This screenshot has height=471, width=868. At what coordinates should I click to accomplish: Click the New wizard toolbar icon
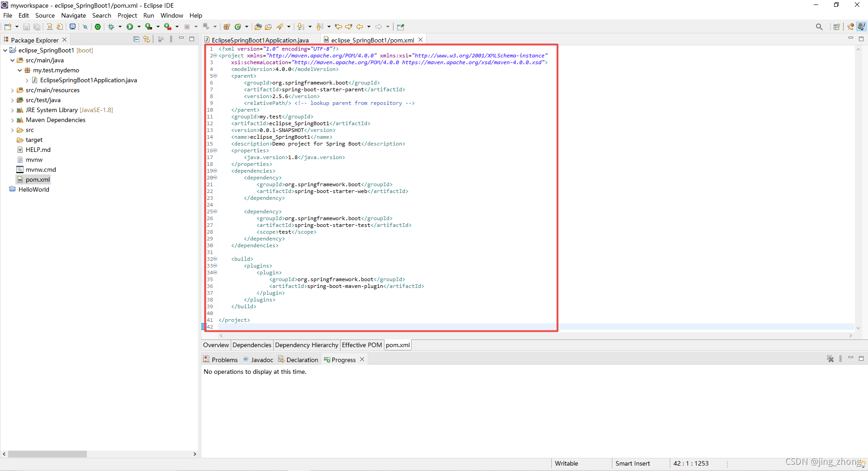tap(8, 27)
